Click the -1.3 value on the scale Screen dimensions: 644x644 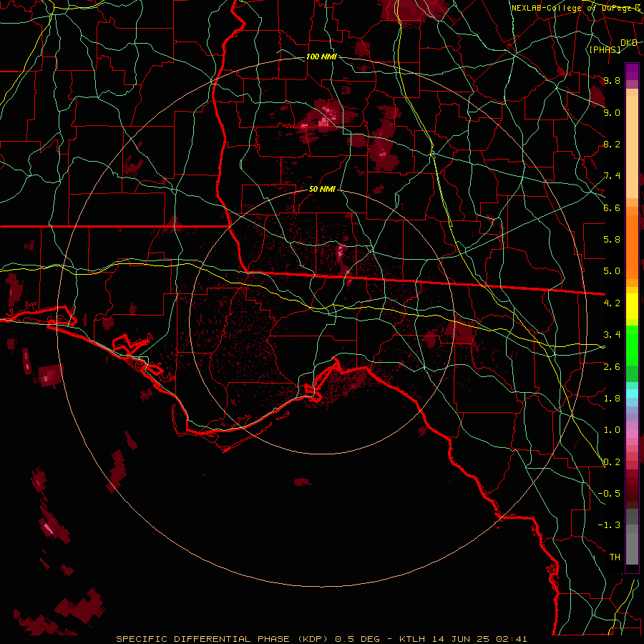click(609, 525)
